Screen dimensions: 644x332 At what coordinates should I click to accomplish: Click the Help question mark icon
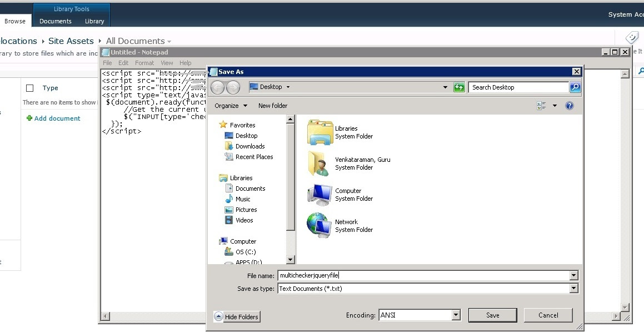coord(569,105)
